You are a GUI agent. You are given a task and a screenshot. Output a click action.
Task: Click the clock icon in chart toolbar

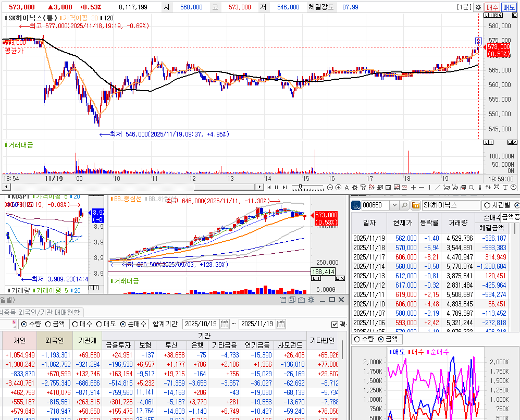pyautogui.click(x=513, y=187)
